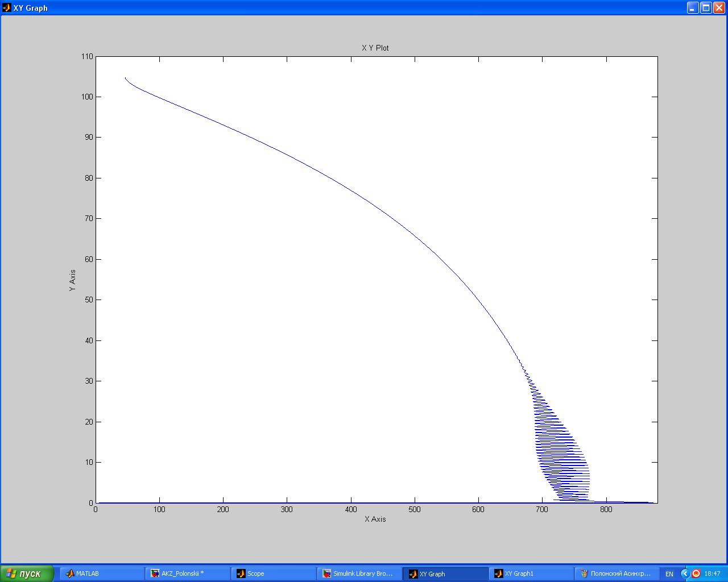728x582 pixels.
Task: Open the Start (пуск) menu
Action: (x=27, y=573)
